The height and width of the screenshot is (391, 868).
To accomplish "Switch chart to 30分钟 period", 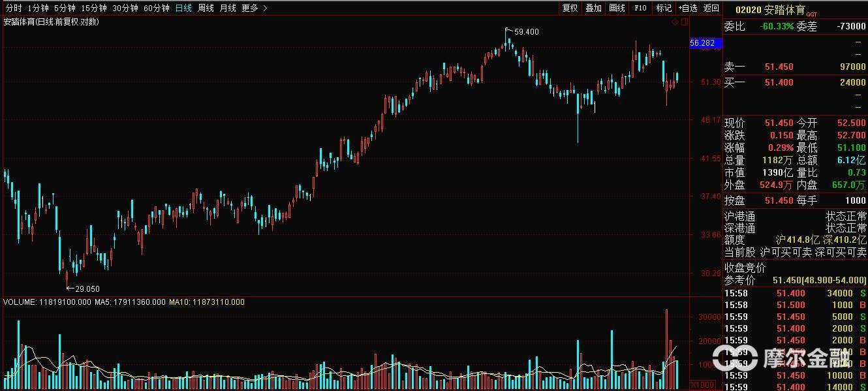I will point(125,8).
